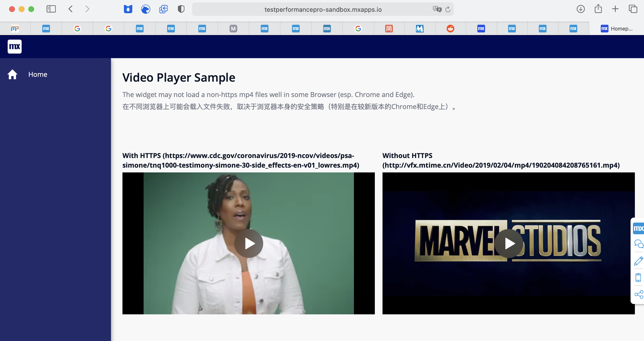644x341 pixels.
Task: Open the translate icon in the address bar
Action: 437,9
